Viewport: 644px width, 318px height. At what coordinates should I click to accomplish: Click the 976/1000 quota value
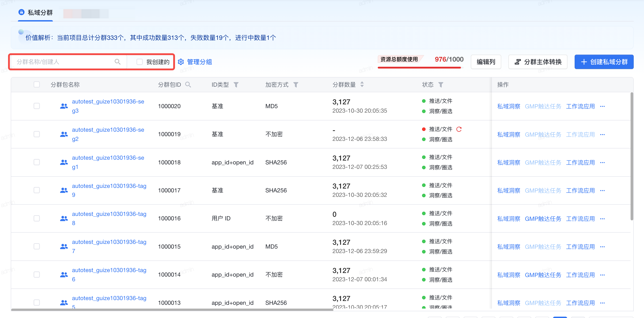[449, 59]
